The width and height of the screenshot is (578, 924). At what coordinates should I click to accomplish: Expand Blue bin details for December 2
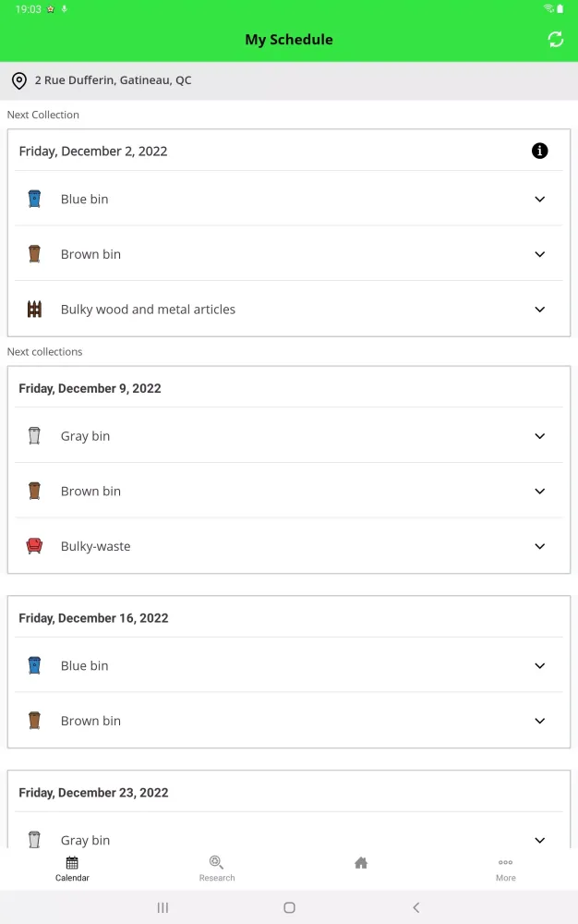pos(540,199)
